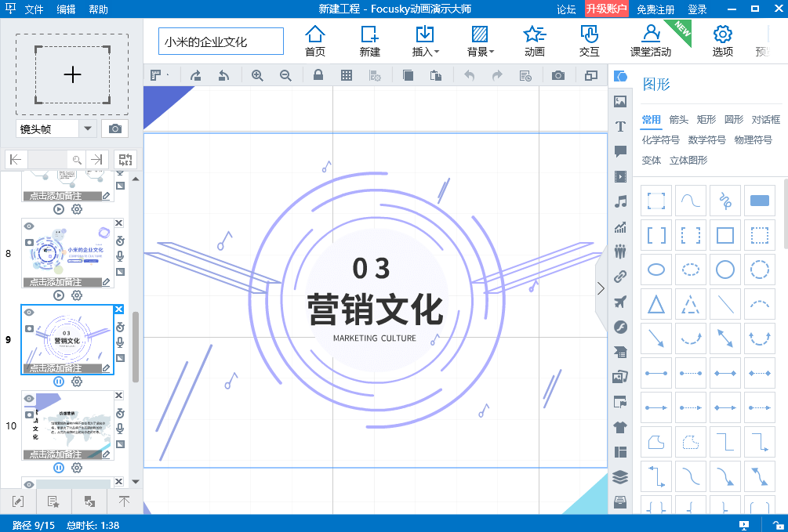Expand the 背景 background dropdown

pos(492,52)
